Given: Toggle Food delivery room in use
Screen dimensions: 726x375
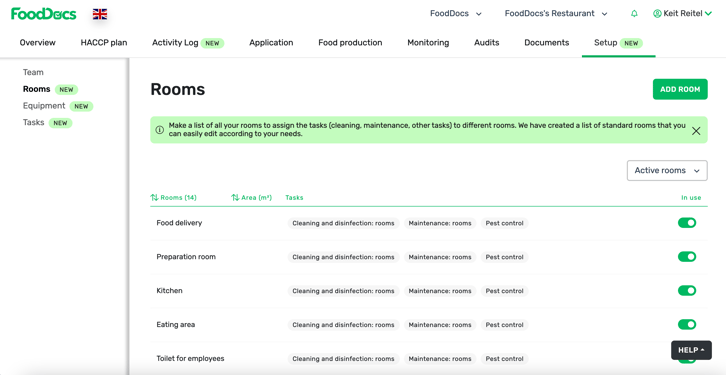Looking at the screenshot, I should click(687, 223).
